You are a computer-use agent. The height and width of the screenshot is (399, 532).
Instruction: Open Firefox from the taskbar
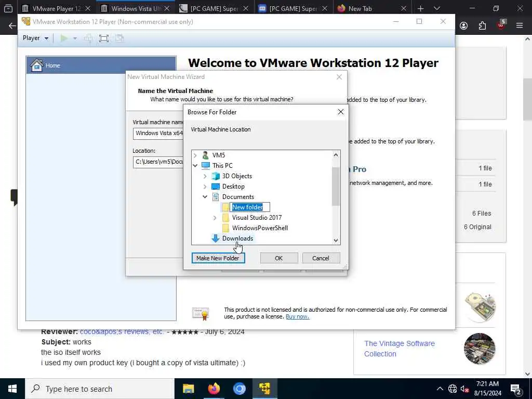point(214,389)
